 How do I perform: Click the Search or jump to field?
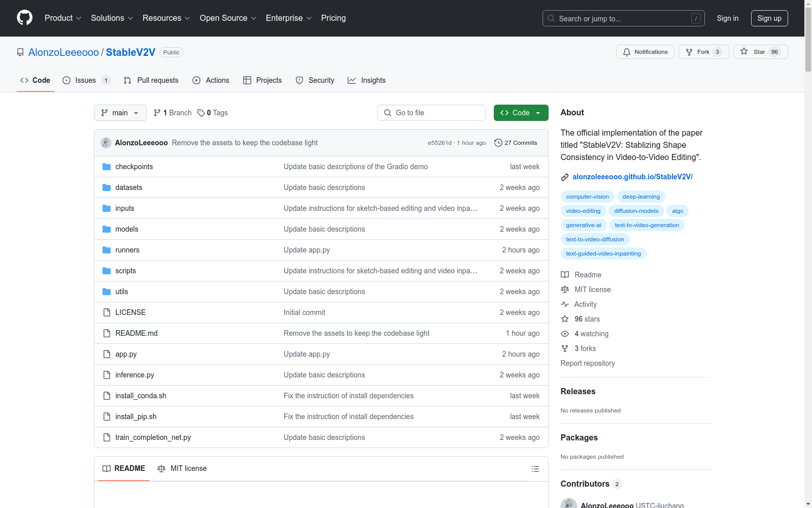[624, 18]
